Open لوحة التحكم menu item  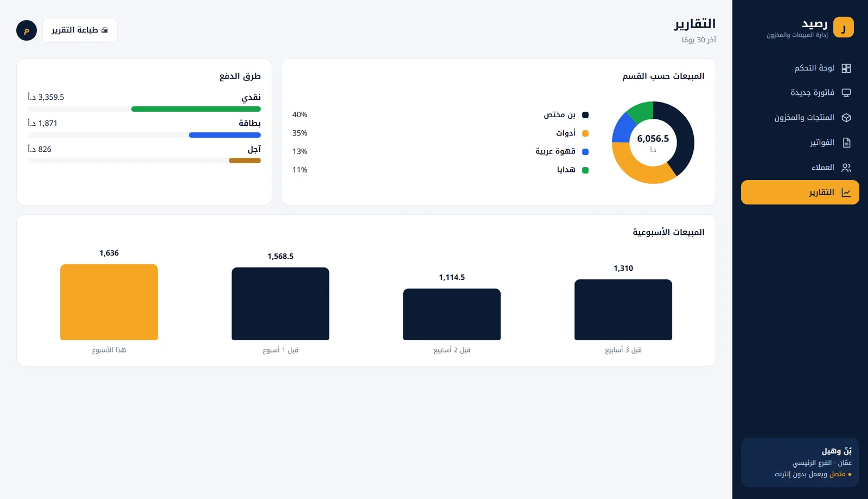[x=800, y=68]
